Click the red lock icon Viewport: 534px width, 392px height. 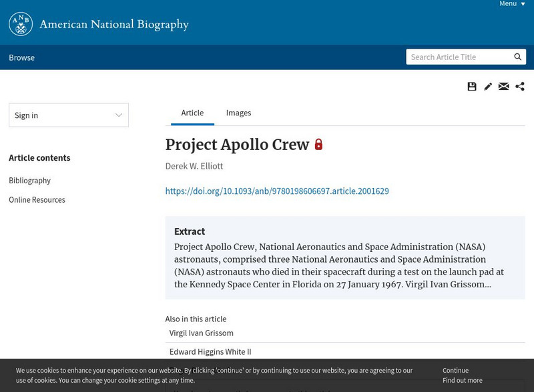tap(318, 145)
